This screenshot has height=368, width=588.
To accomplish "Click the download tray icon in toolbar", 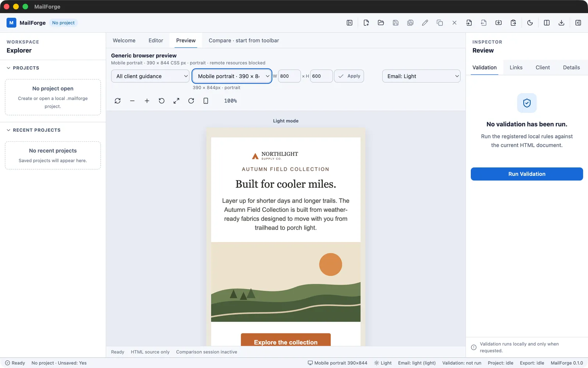I will 561,23.
